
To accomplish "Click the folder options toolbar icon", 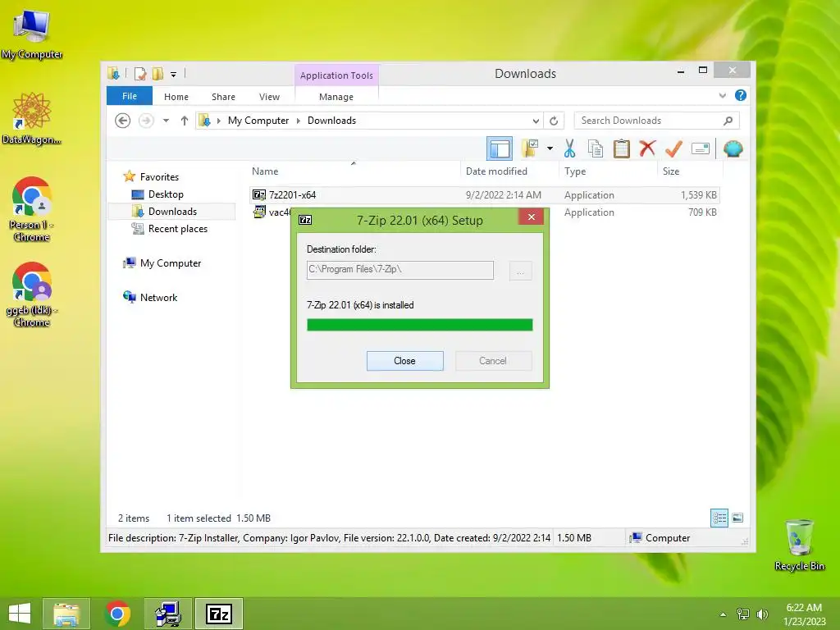I will click(x=530, y=148).
